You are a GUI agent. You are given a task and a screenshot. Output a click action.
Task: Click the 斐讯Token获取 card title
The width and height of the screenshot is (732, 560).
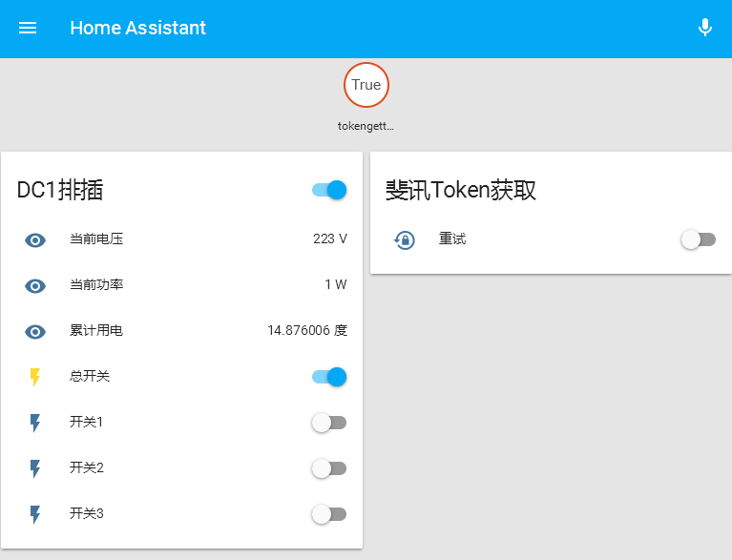461,191
